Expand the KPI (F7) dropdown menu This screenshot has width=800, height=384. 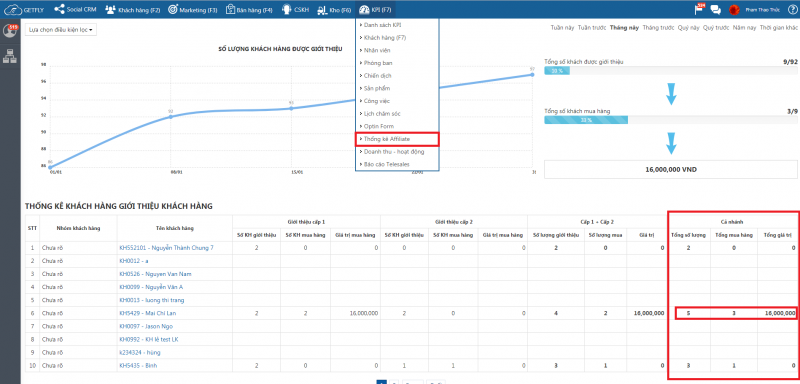point(376,9)
